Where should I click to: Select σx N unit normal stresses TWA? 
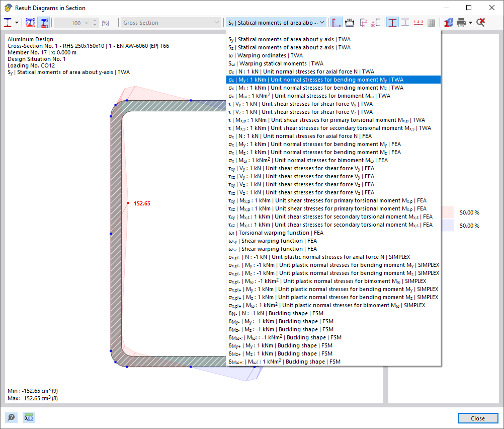click(333, 71)
